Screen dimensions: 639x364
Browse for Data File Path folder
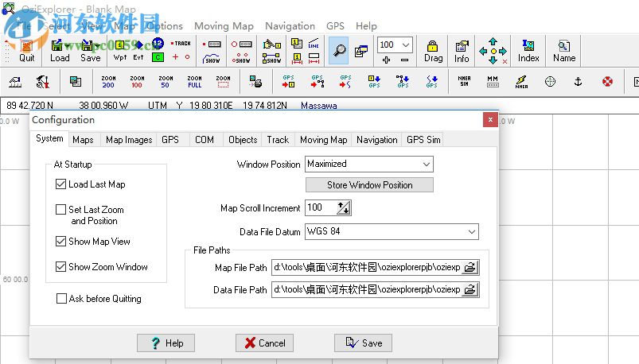coord(470,290)
